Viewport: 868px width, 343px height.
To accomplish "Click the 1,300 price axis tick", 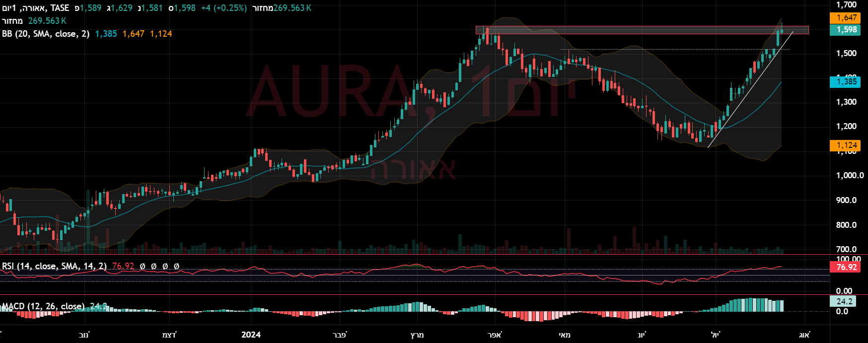I will pyautogui.click(x=847, y=102).
